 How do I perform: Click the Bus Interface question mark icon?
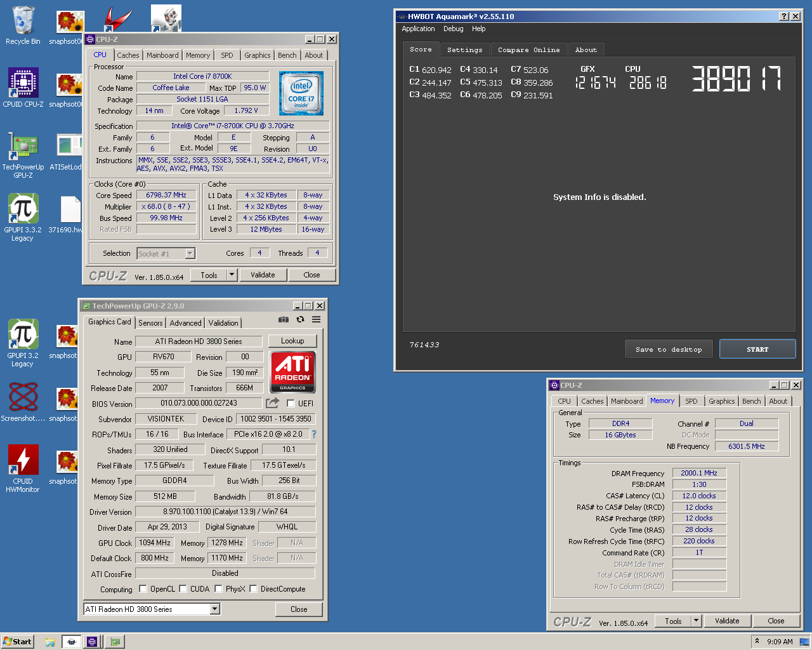pos(313,434)
